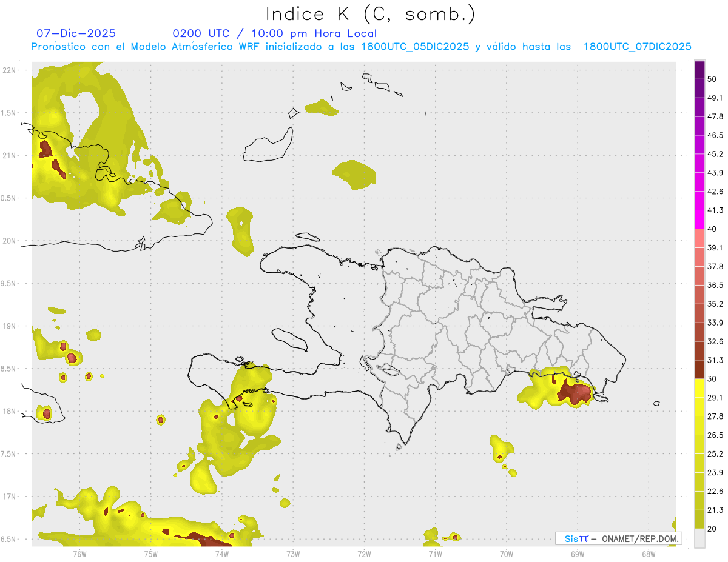Click the "50" value on the color scale

pos(713,79)
